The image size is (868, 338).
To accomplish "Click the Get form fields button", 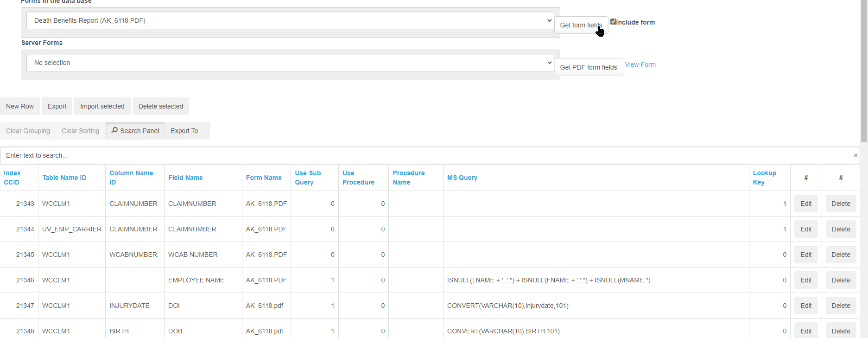I will (581, 25).
